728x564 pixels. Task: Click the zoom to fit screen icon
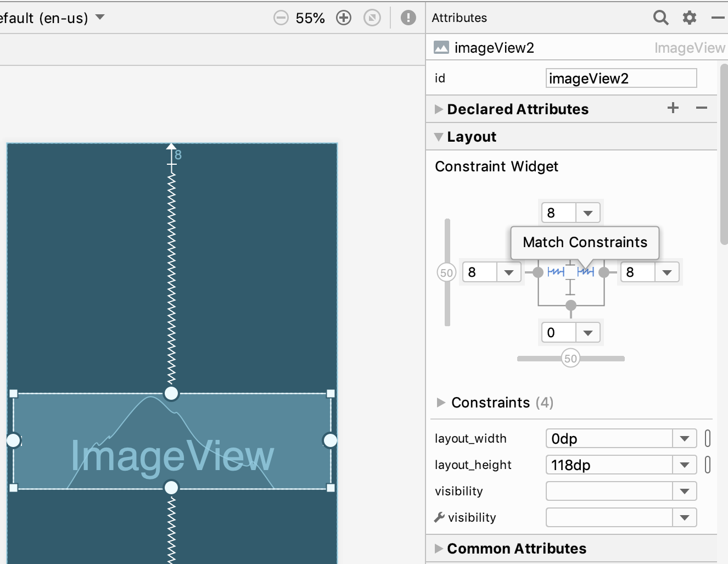tap(372, 18)
